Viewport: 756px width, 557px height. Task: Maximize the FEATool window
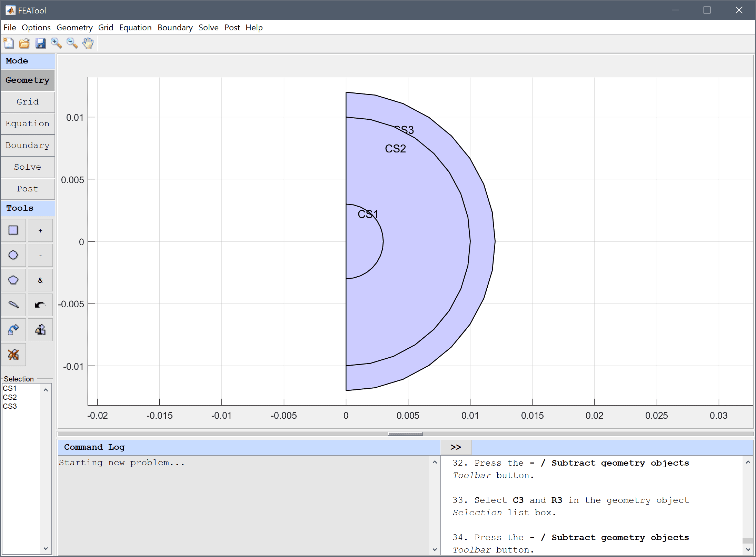tap(707, 10)
